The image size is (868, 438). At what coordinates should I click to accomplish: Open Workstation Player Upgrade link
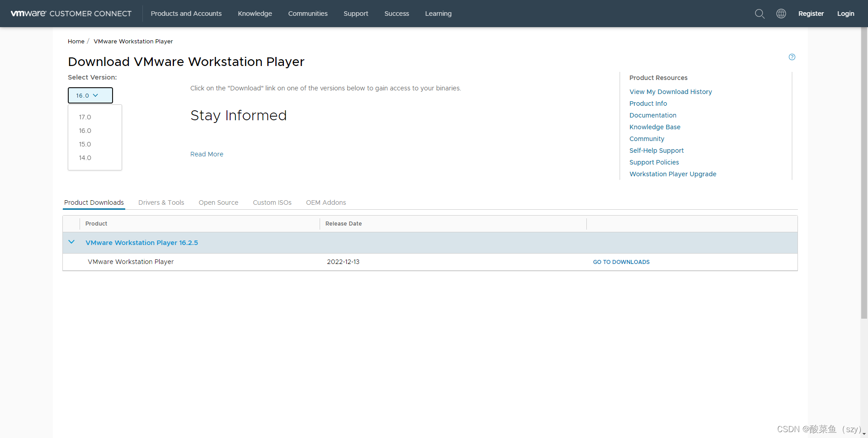tap(673, 174)
